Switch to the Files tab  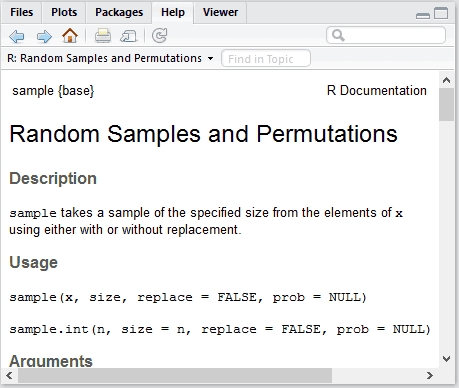coord(22,12)
